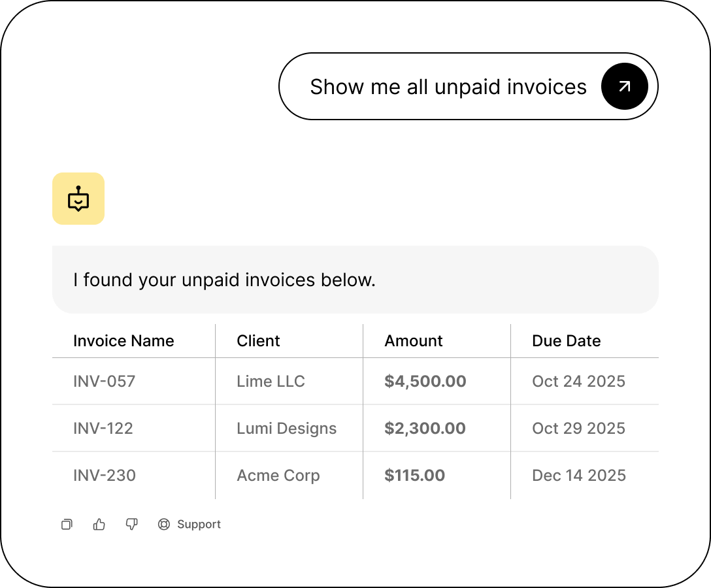This screenshot has height=588, width=711.
Task: Select client Acme Corp
Action: coord(278,476)
